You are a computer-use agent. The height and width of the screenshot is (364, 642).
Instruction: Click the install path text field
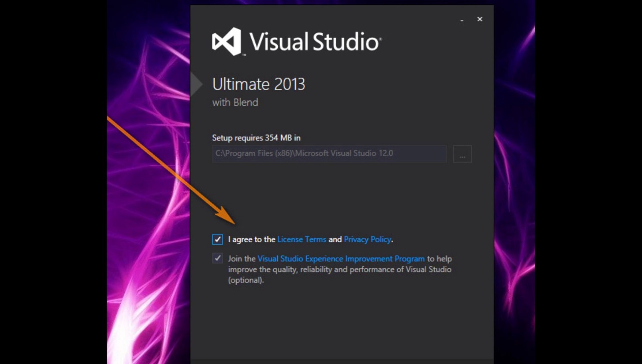329,154
